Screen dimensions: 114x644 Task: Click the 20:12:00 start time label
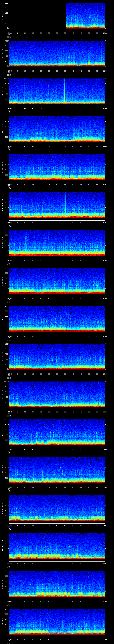[9, 147]
